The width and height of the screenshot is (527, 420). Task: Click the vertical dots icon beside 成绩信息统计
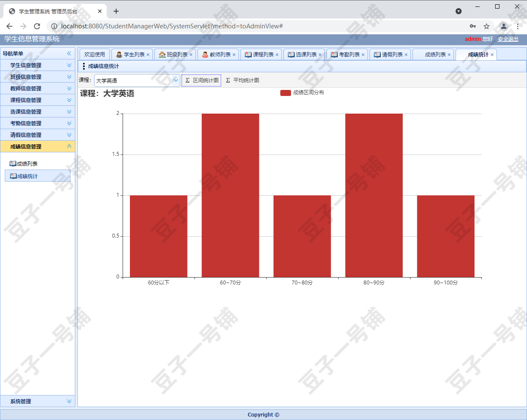84,66
